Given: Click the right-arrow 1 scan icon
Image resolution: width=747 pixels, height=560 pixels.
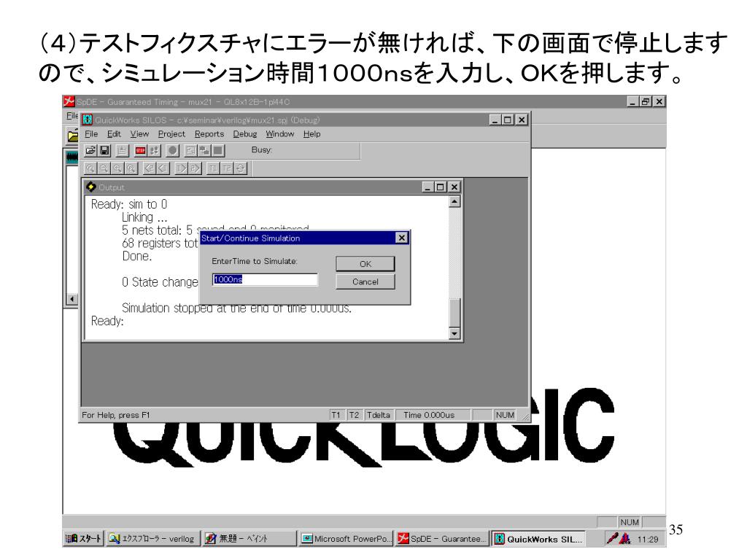Looking at the screenshot, I should (x=182, y=168).
